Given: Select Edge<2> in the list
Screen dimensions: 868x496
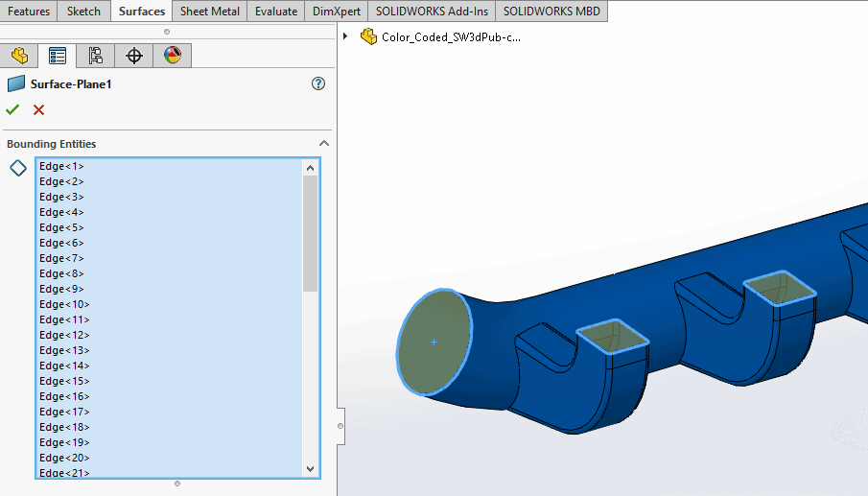Looking at the screenshot, I should (x=170, y=181).
